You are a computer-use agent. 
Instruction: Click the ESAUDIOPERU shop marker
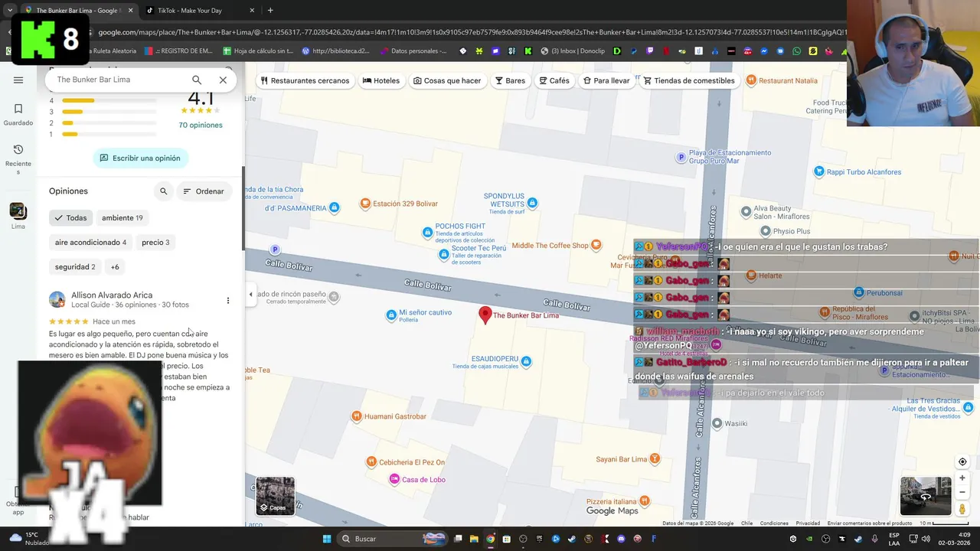[x=526, y=361]
